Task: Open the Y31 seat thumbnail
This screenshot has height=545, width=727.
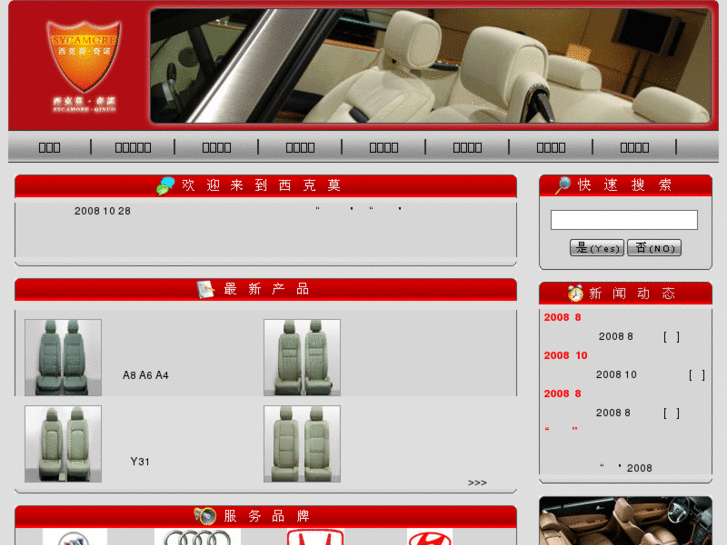Action: click(x=63, y=444)
